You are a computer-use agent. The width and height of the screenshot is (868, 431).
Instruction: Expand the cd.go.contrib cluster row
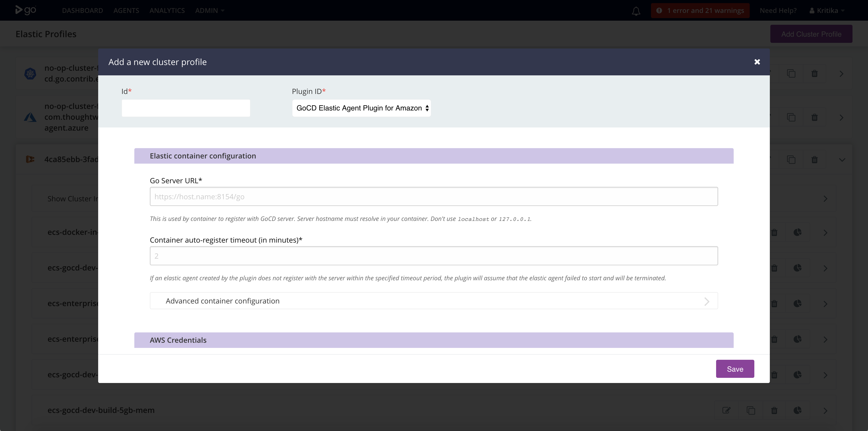841,74
